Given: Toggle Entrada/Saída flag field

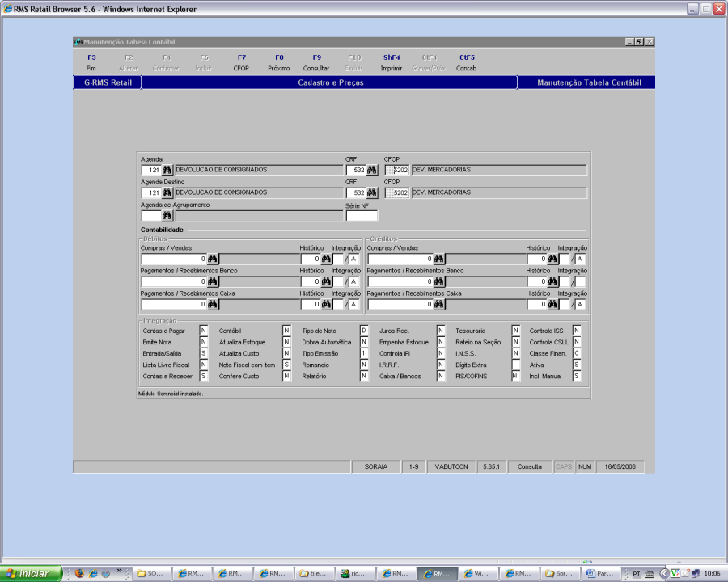Looking at the screenshot, I should (203, 353).
